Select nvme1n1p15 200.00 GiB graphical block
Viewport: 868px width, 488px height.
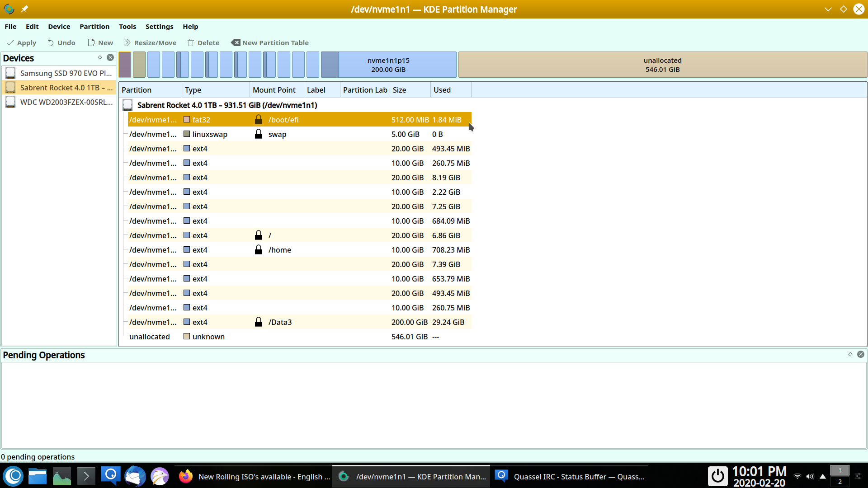click(388, 65)
